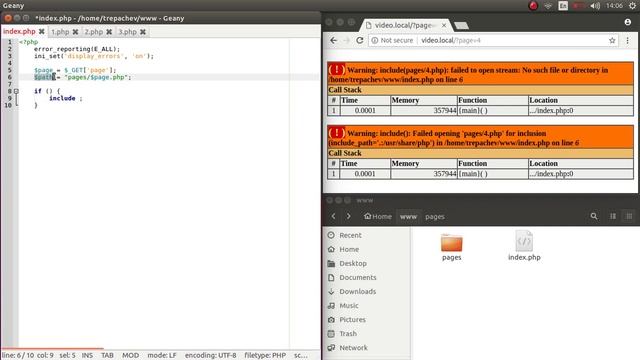This screenshot has height=360, width=640.
Task: Click the second warning exclamation icon
Action: click(x=337, y=133)
